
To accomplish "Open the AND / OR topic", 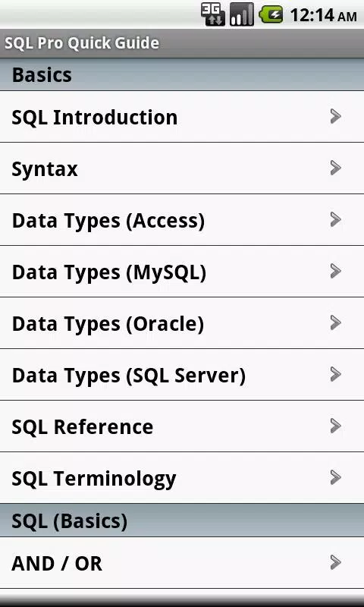I will point(182,563).
